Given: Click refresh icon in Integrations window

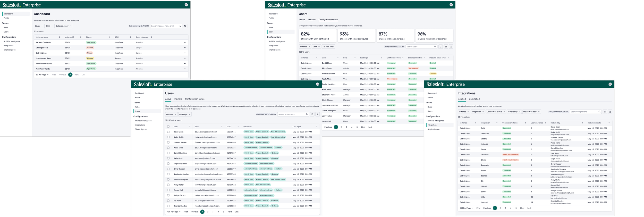Looking at the screenshot, I should tap(605, 112).
